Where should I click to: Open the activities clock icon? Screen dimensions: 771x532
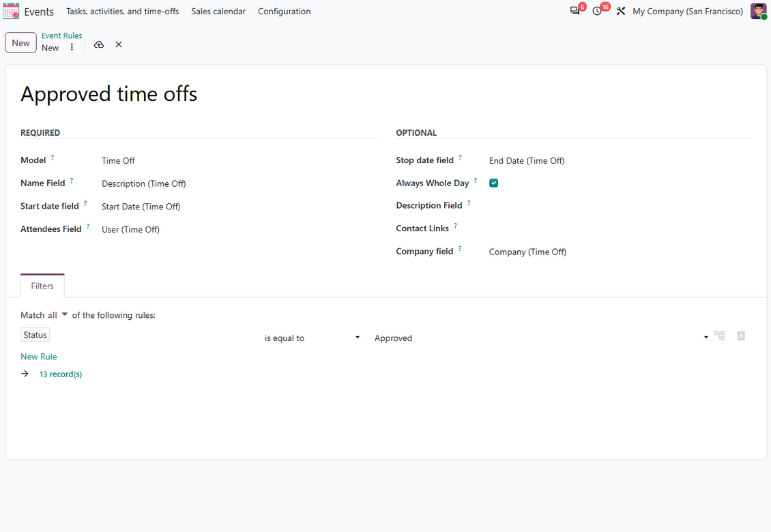coord(597,11)
